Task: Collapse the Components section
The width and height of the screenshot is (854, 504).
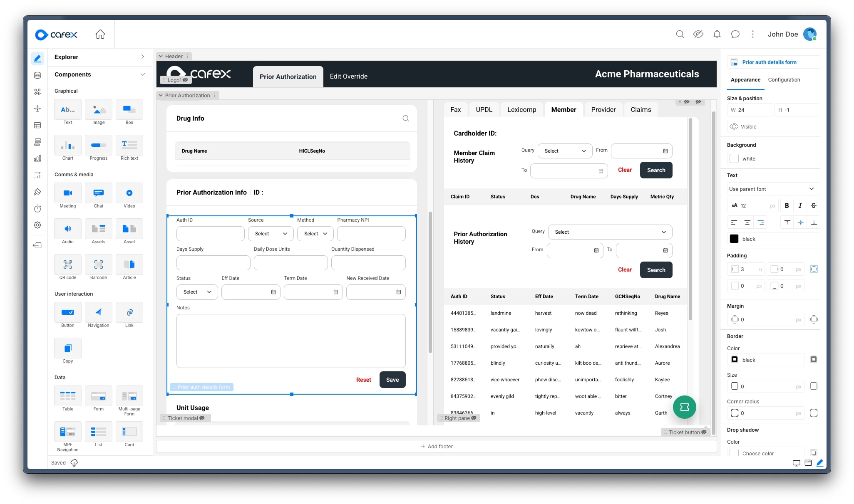Action: [x=142, y=74]
